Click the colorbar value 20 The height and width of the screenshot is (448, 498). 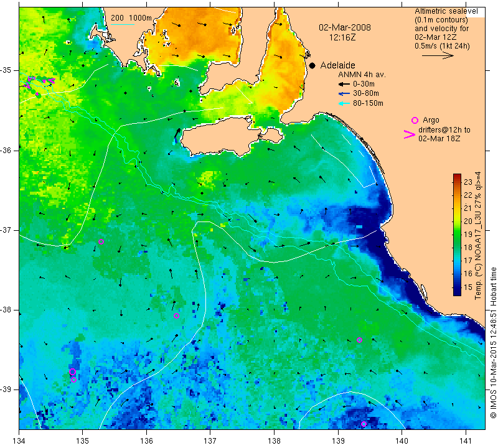(468, 222)
